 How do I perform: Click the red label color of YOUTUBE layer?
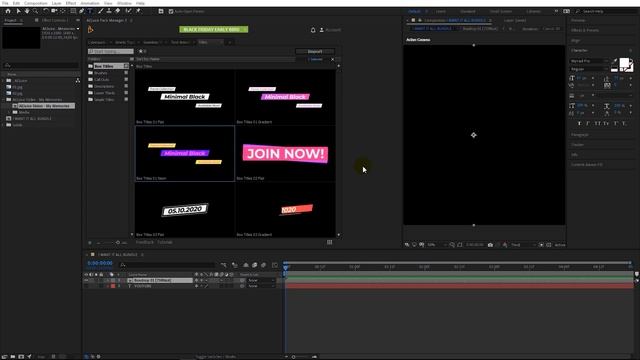click(x=113, y=286)
